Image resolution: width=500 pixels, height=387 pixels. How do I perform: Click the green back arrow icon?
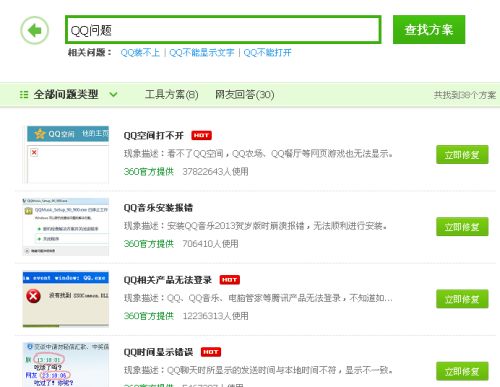point(35,30)
